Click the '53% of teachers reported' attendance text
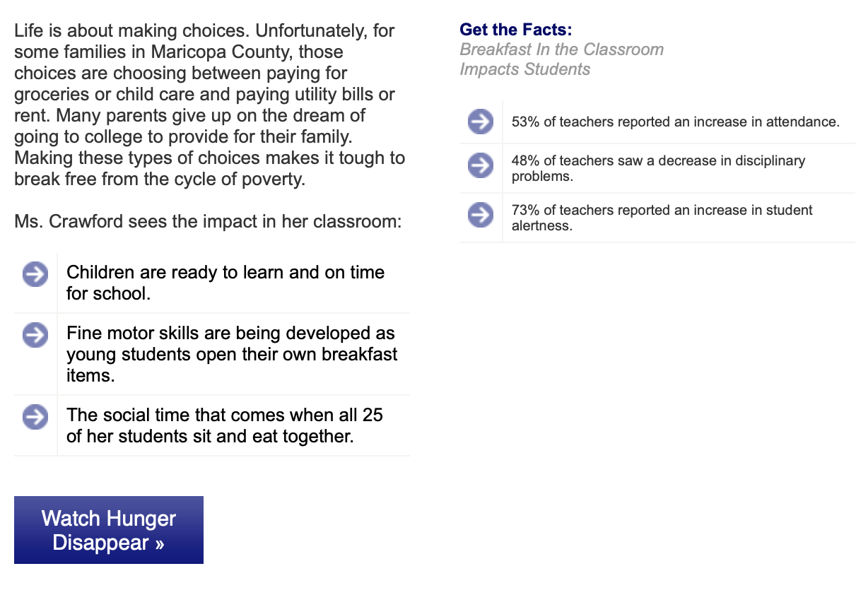The width and height of the screenshot is (868, 595). point(676,122)
